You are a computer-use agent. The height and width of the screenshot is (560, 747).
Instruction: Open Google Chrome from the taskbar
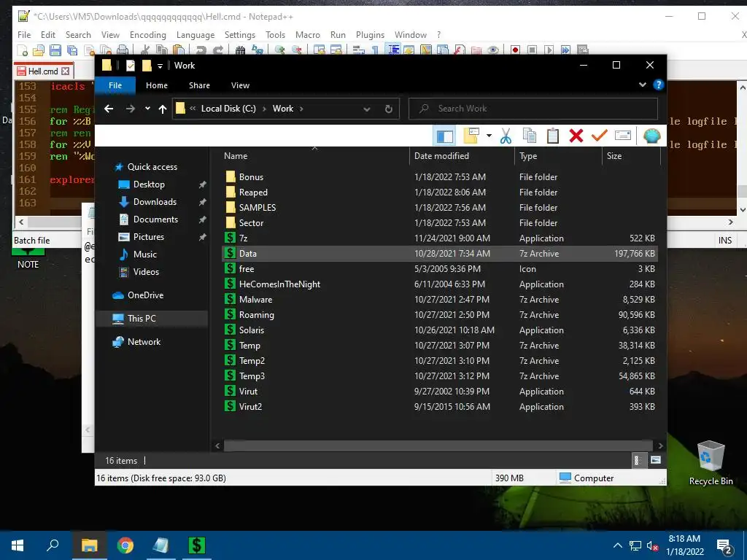125,545
